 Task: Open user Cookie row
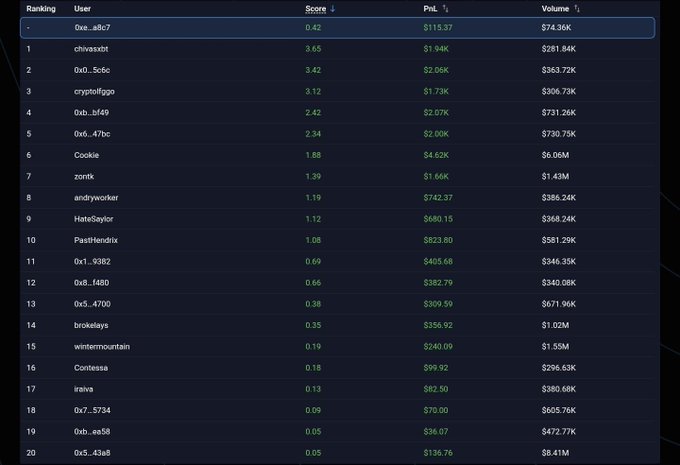click(x=337, y=155)
